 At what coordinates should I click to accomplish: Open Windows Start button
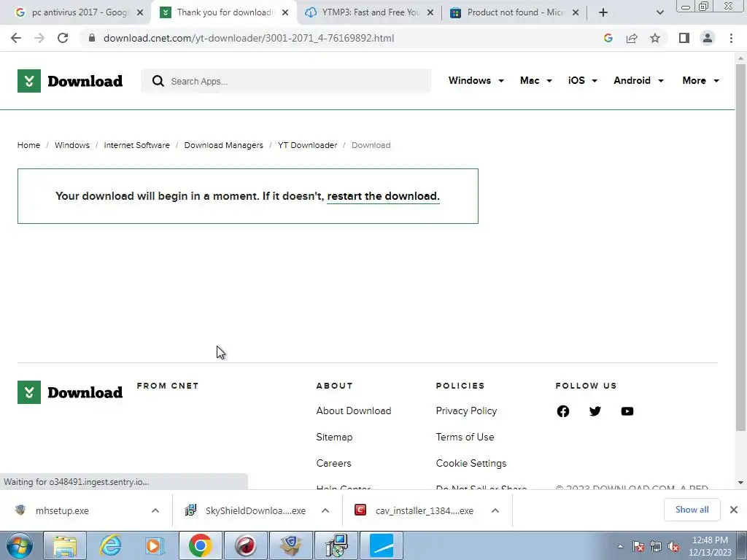click(x=19, y=545)
